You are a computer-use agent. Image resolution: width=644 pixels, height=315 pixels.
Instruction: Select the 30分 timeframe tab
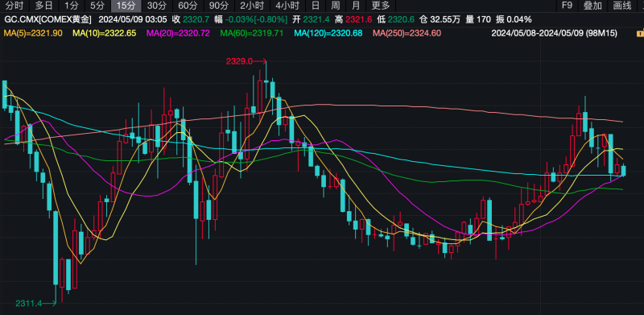pyautogui.click(x=155, y=6)
